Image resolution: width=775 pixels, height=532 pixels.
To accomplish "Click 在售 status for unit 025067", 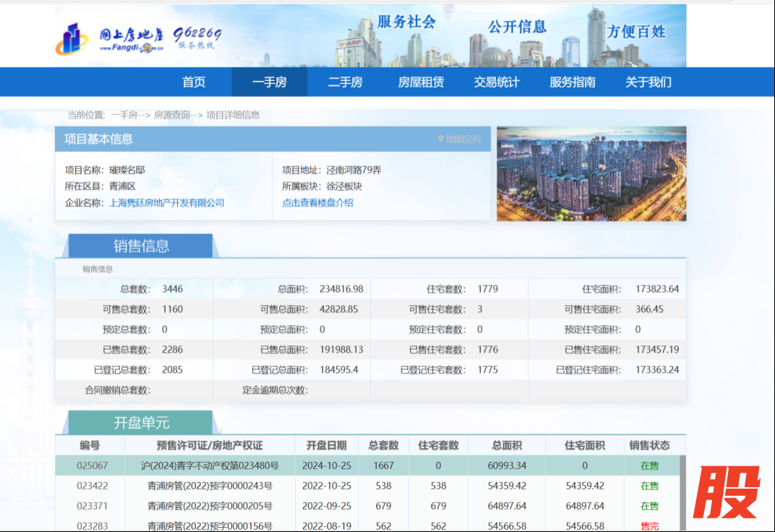I will [x=650, y=465].
